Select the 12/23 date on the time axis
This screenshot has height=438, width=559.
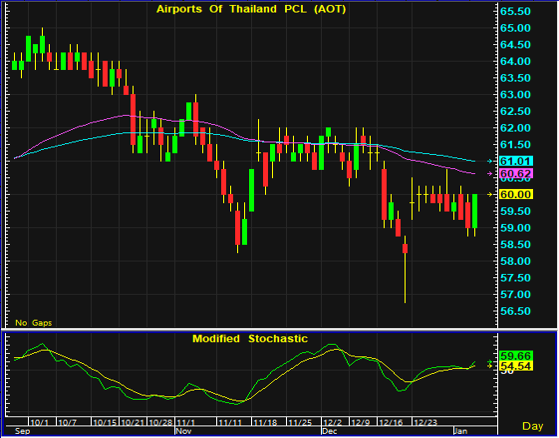coord(425,423)
